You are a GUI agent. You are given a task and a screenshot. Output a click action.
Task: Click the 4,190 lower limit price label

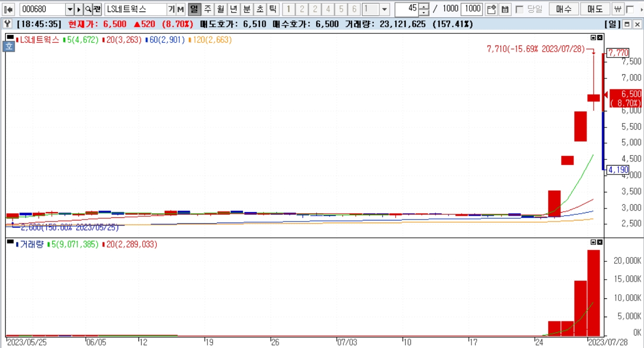coord(617,170)
